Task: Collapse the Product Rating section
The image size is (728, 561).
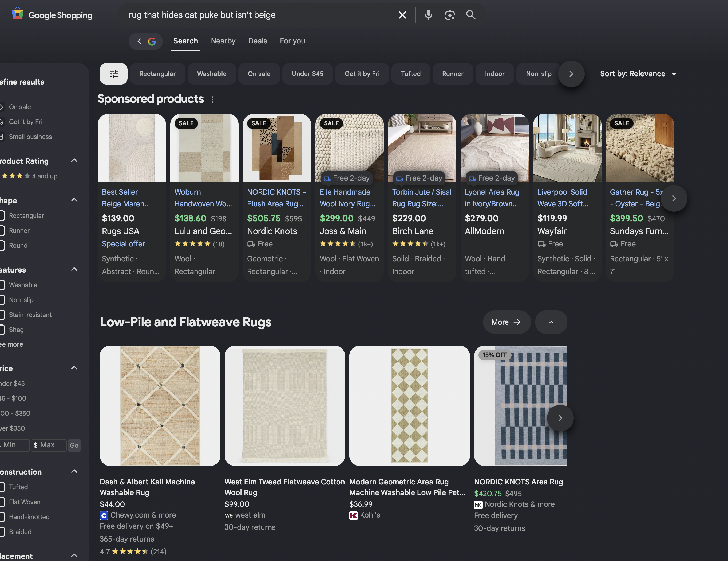Action: [74, 161]
